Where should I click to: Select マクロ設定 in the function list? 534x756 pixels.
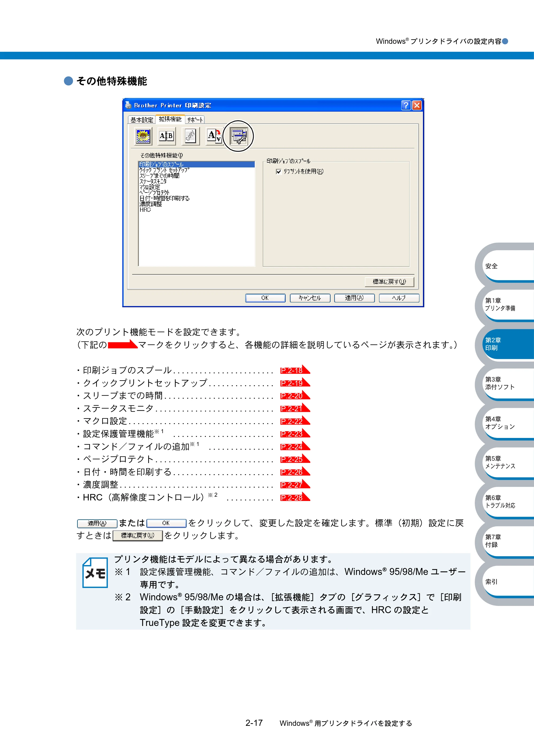point(197,187)
